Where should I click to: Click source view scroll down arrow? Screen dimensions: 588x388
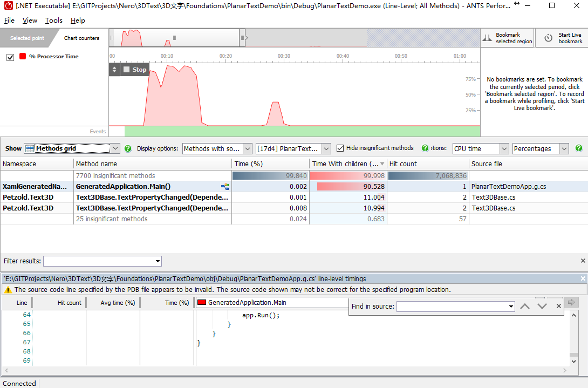point(574,362)
